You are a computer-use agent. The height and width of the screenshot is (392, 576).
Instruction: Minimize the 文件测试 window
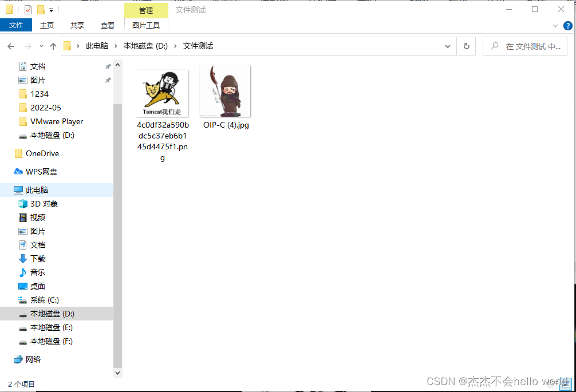509,10
